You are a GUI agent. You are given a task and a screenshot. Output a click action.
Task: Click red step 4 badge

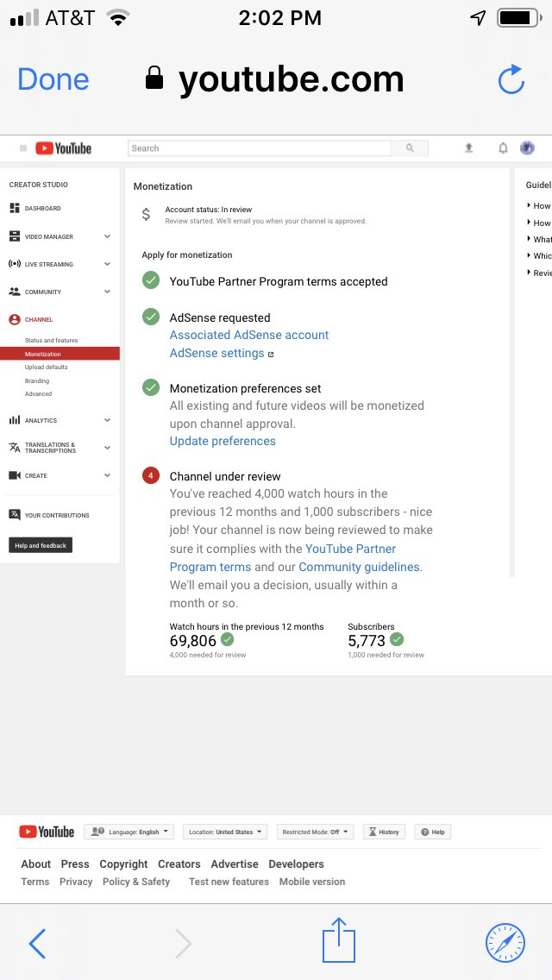pos(151,475)
